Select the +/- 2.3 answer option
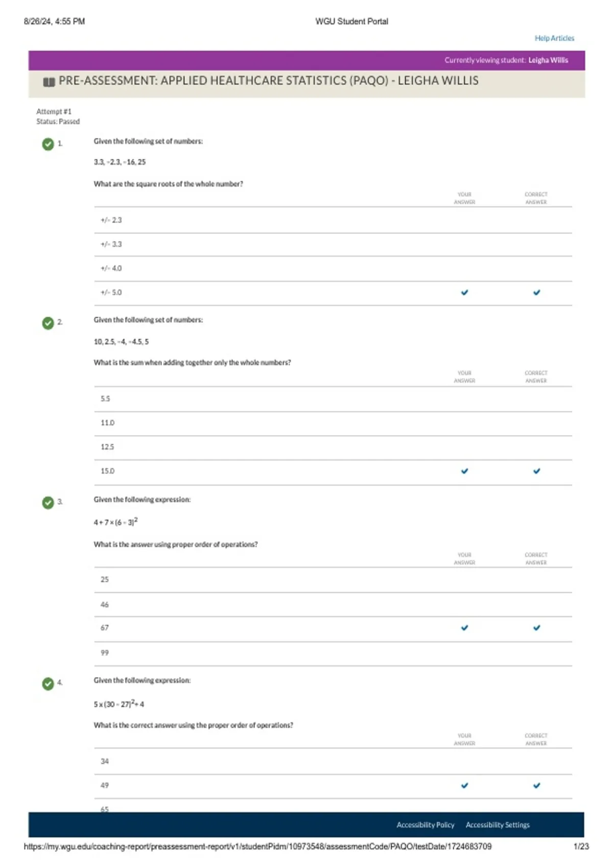613x868 pixels. point(333,220)
